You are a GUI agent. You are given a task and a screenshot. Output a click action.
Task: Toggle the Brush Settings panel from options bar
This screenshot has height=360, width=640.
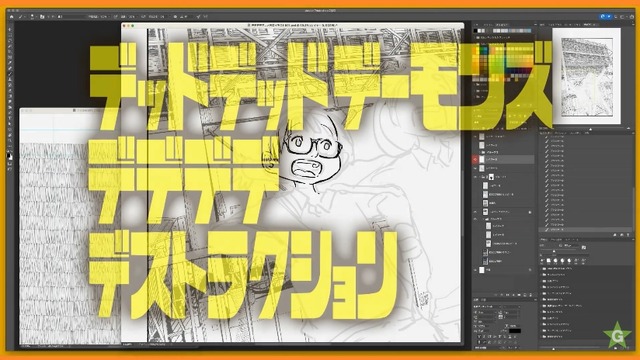coord(42,17)
